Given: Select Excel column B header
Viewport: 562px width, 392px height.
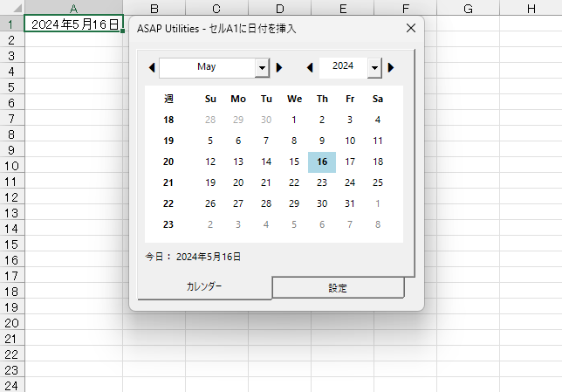Looking at the screenshot, I should pyautogui.click(x=154, y=8).
